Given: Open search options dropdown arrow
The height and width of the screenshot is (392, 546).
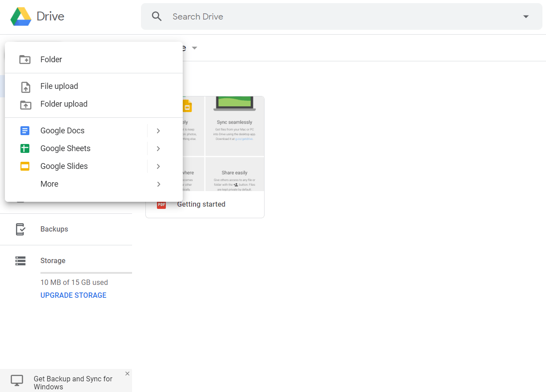Looking at the screenshot, I should pos(526,16).
